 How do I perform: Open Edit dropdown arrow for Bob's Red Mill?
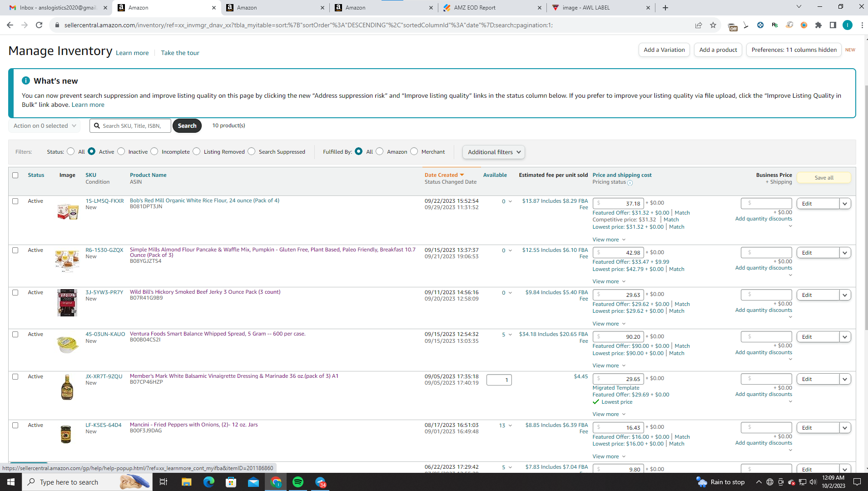[x=845, y=204]
